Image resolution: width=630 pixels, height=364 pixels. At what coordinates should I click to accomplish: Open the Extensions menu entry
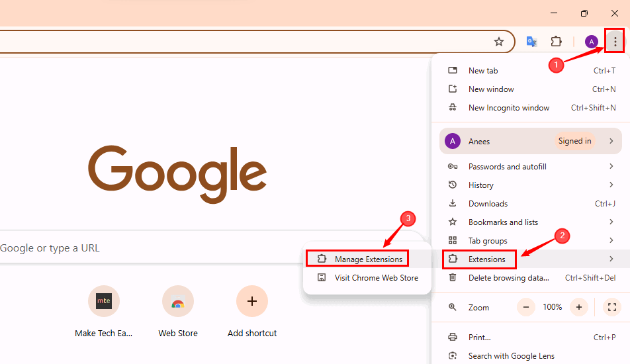pos(530,259)
